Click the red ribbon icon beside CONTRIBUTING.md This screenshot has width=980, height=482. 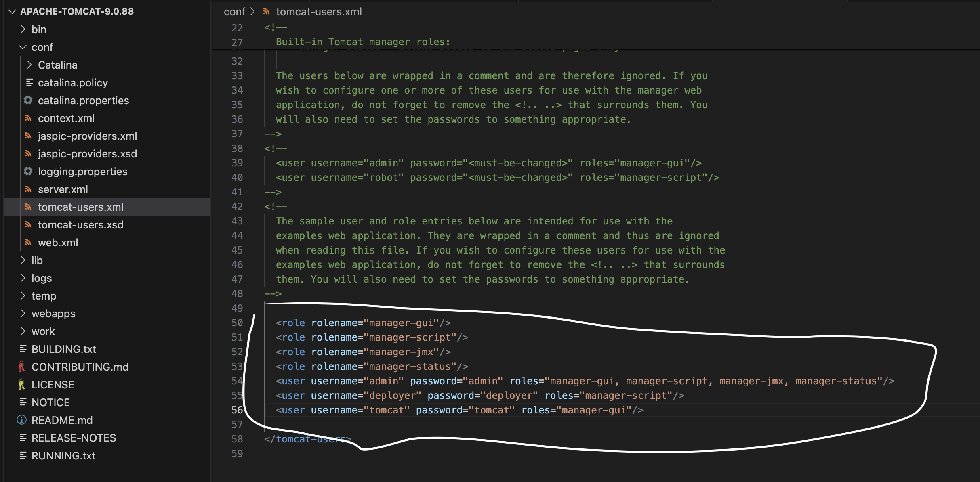pos(21,367)
